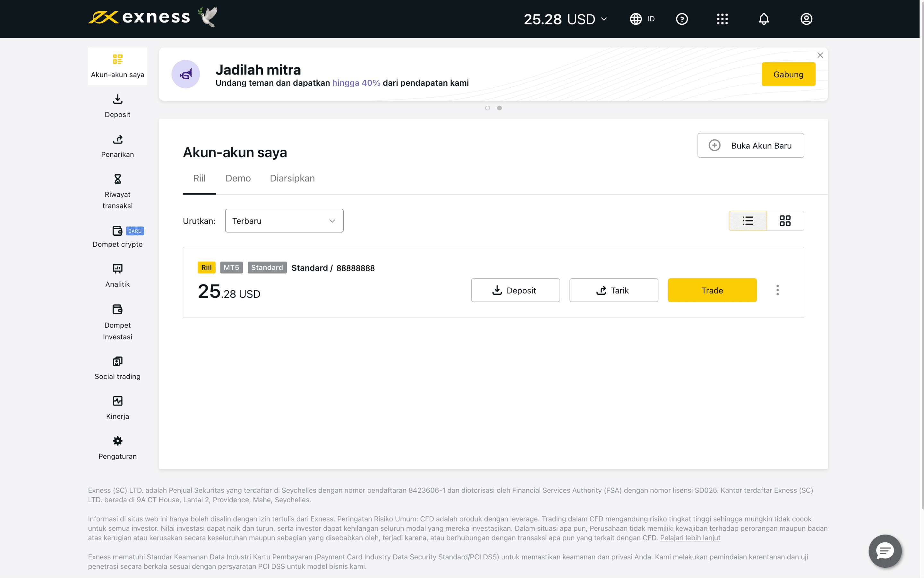
Task: Click the BARU badge on Dompet crypto
Action: [x=135, y=231]
